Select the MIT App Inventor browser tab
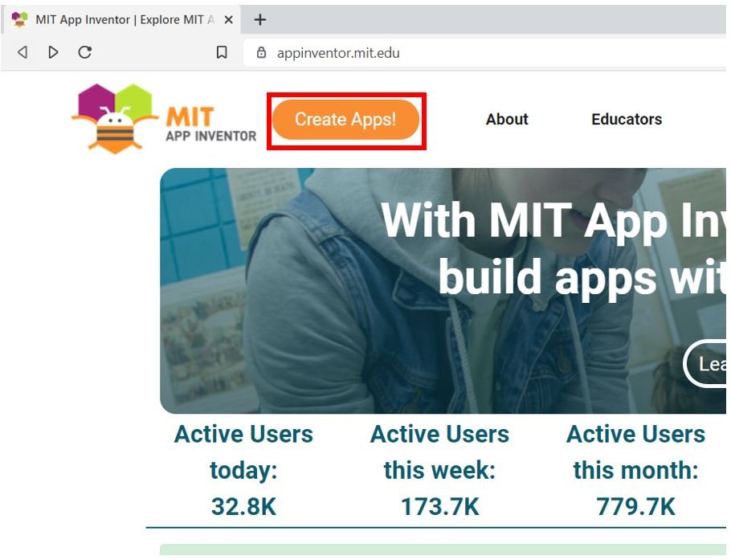Viewport: 731px width, 560px height. pos(122,19)
